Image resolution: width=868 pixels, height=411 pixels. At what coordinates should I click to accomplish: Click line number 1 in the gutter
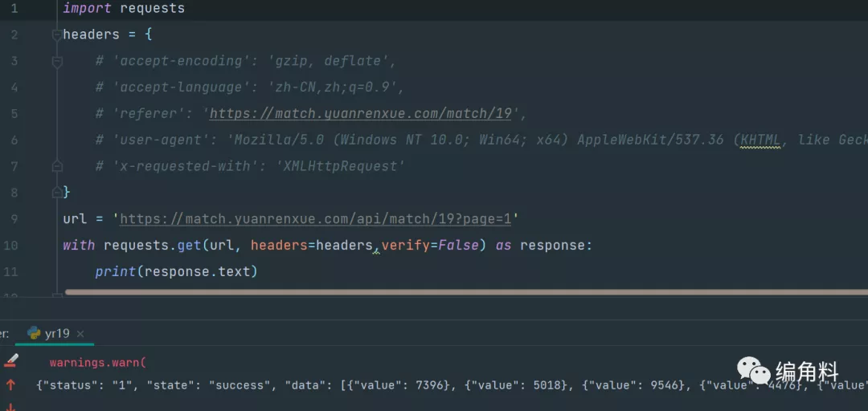click(14, 8)
